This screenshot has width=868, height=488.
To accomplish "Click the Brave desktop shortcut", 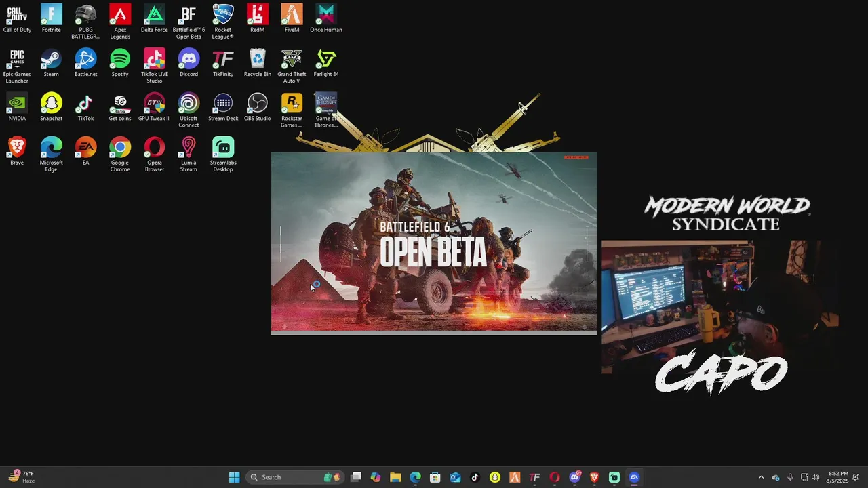I will coord(17,150).
